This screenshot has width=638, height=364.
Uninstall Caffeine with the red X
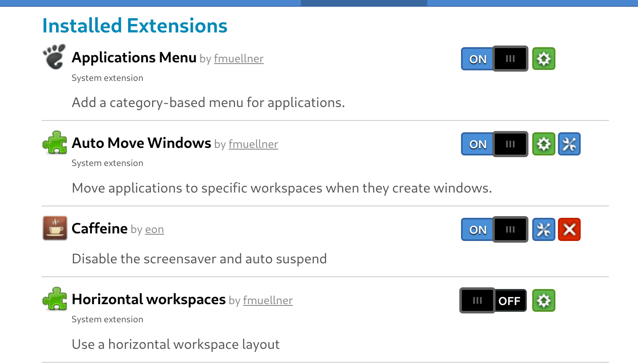click(569, 230)
